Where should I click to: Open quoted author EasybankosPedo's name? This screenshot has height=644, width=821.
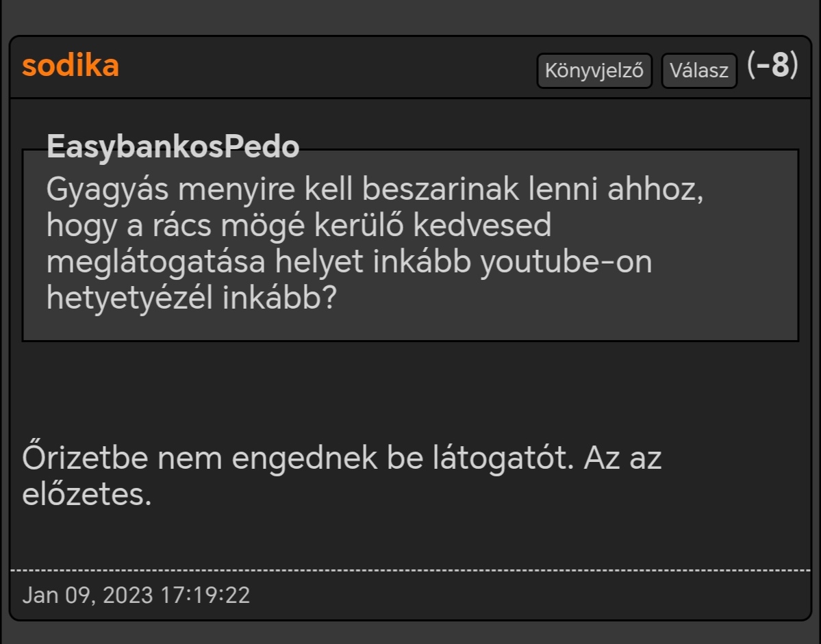click(x=173, y=146)
